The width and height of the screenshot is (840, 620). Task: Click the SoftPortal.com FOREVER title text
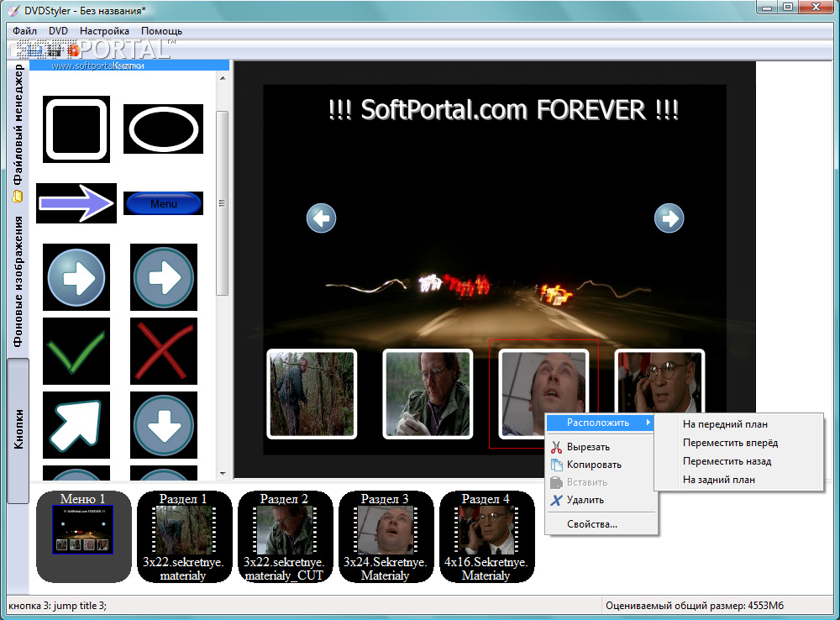[x=503, y=110]
